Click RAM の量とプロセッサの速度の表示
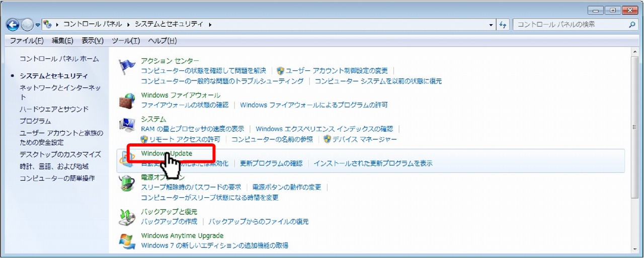 (x=193, y=129)
